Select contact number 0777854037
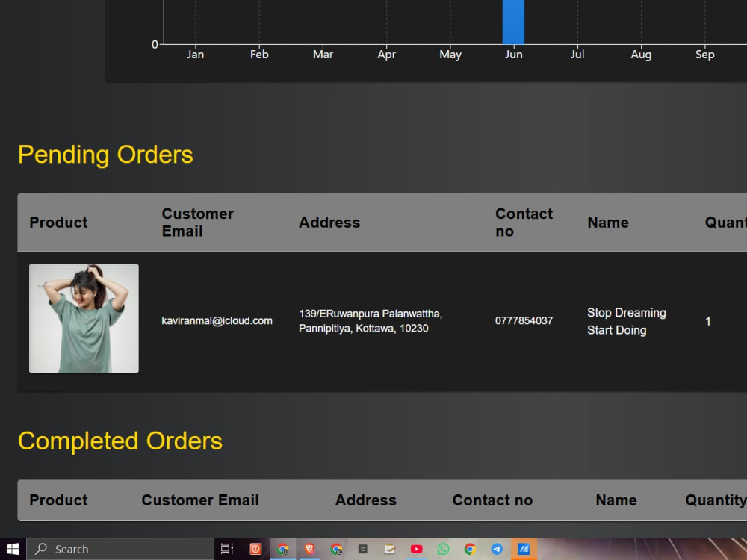The width and height of the screenshot is (747, 560). (524, 320)
